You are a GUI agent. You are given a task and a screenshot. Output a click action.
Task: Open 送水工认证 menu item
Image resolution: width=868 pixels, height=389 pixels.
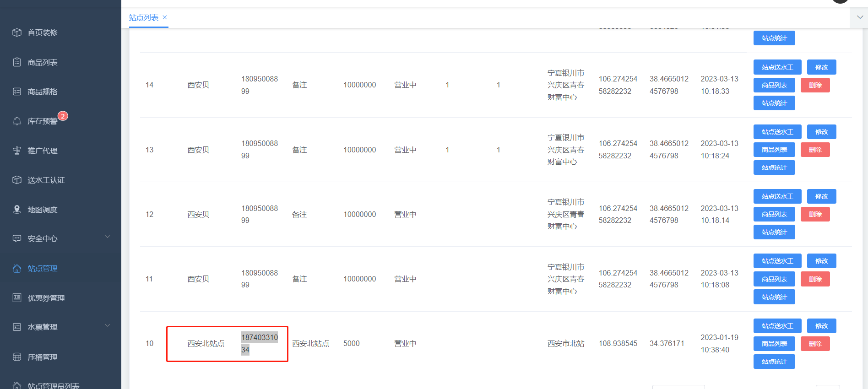click(46, 180)
